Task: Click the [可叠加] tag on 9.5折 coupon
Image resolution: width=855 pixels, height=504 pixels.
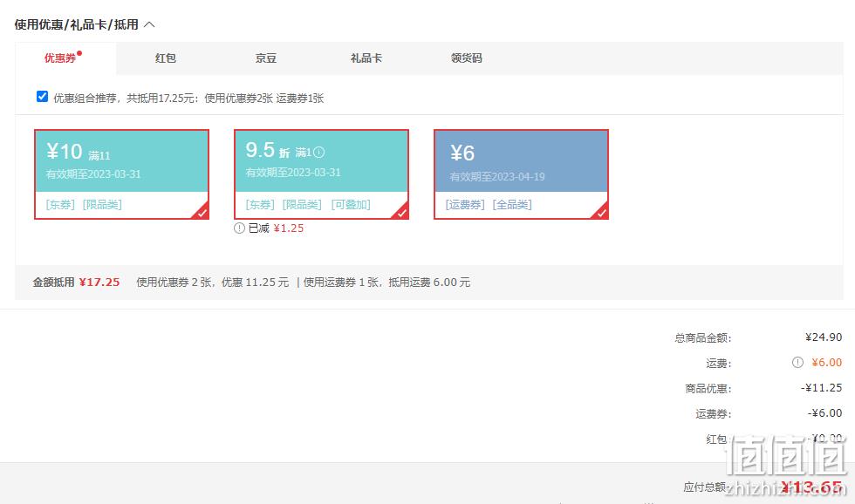Action: pos(351,204)
